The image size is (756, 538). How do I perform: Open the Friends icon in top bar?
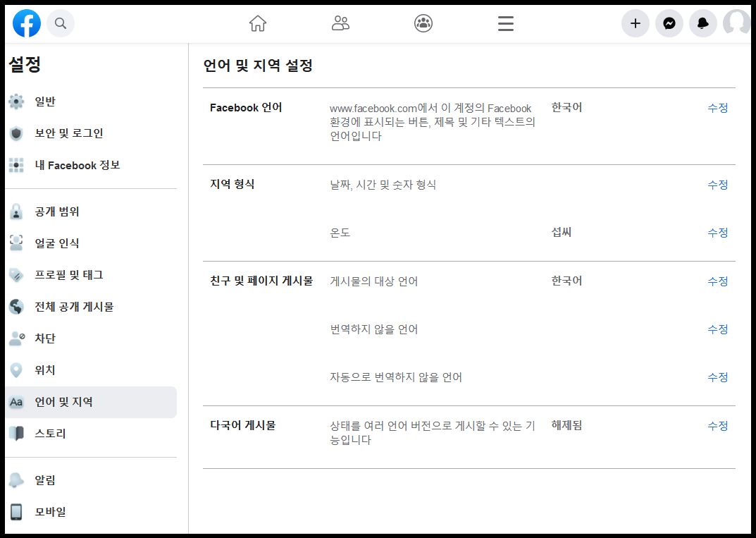tap(340, 23)
